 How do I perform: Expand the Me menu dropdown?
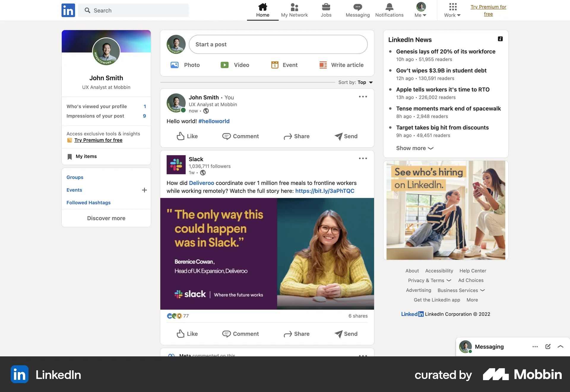click(420, 10)
